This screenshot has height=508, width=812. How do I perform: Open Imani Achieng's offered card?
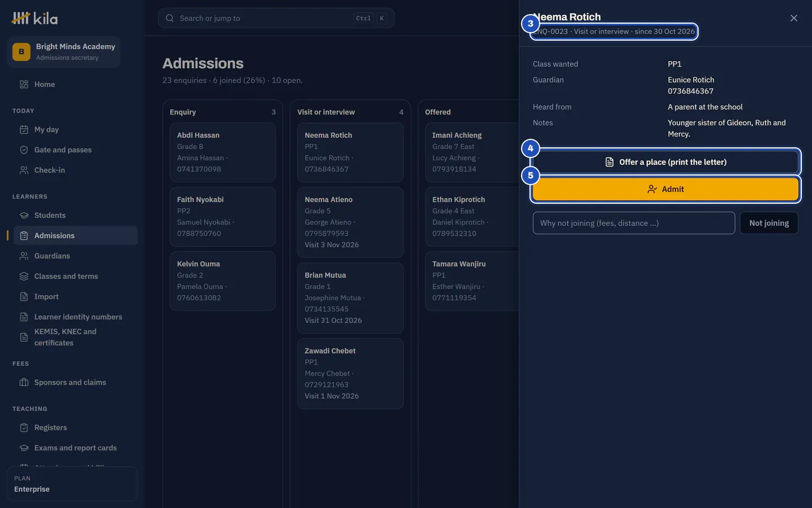click(x=472, y=152)
